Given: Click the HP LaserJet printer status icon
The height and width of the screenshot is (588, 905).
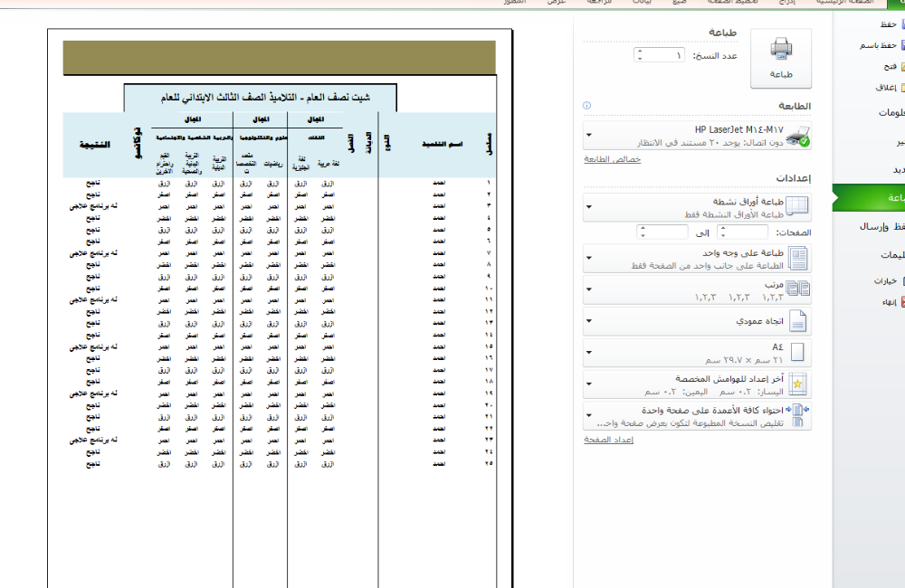Looking at the screenshot, I should [798, 136].
